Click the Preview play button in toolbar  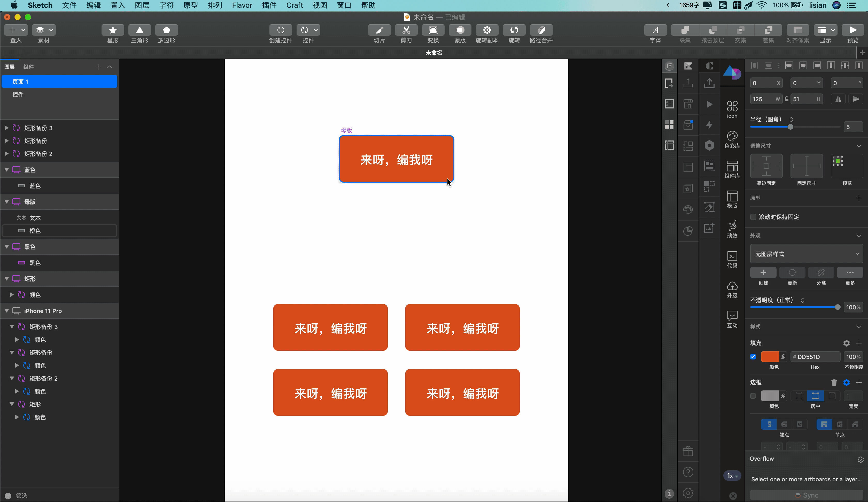(853, 30)
